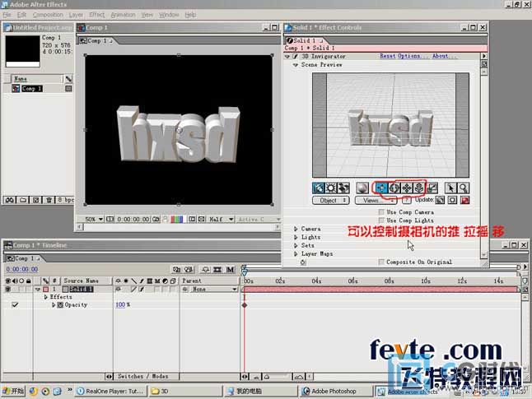The width and height of the screenshot is (532, 399).
Task: Click the sun-shaped lighting tool icon
Action: (331, 188)
